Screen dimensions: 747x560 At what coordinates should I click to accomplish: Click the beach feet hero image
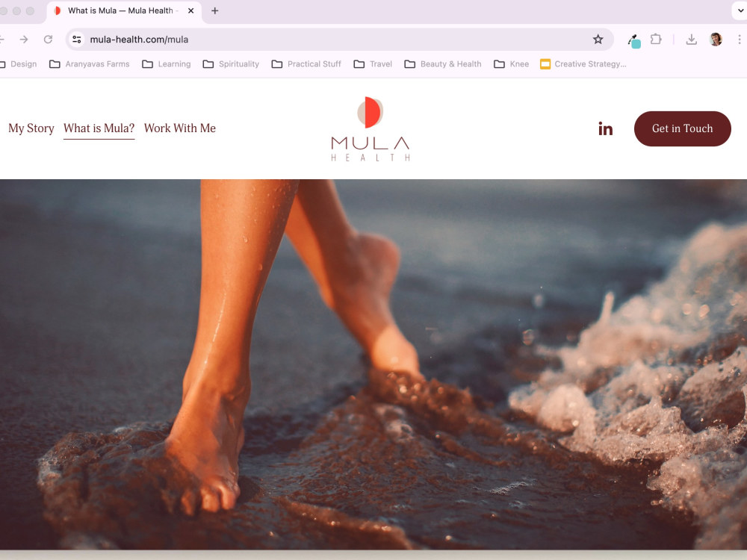click(x=373, y=364)
